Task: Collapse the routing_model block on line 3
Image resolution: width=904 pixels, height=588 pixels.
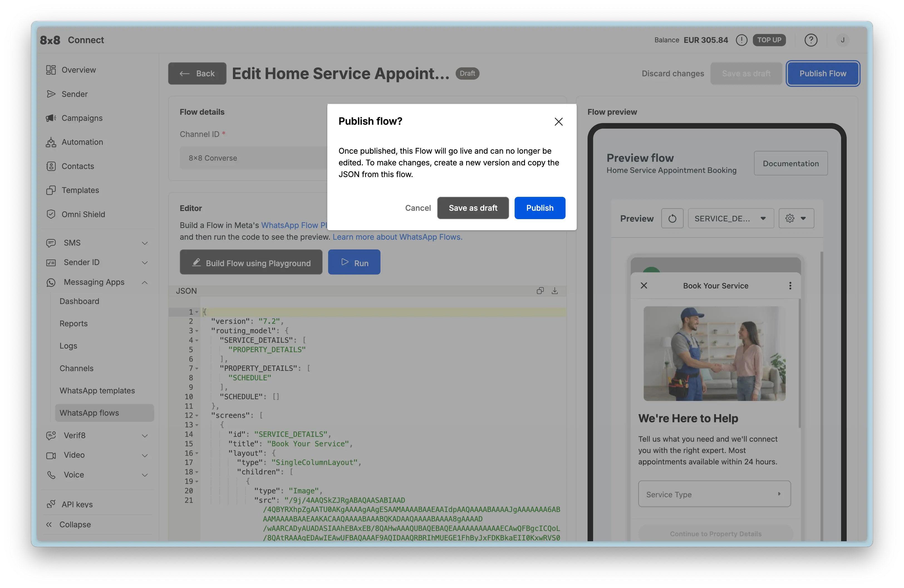Action: pos(197,331)
